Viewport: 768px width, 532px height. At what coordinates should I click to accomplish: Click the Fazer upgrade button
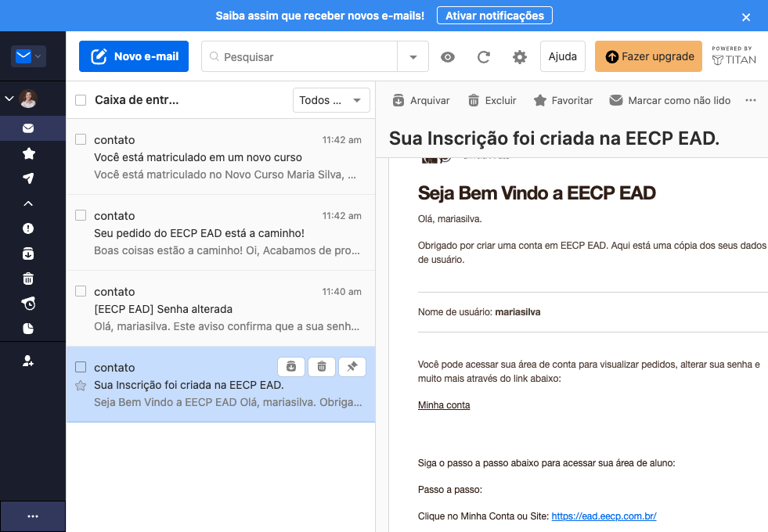click(x=648, y=56)
